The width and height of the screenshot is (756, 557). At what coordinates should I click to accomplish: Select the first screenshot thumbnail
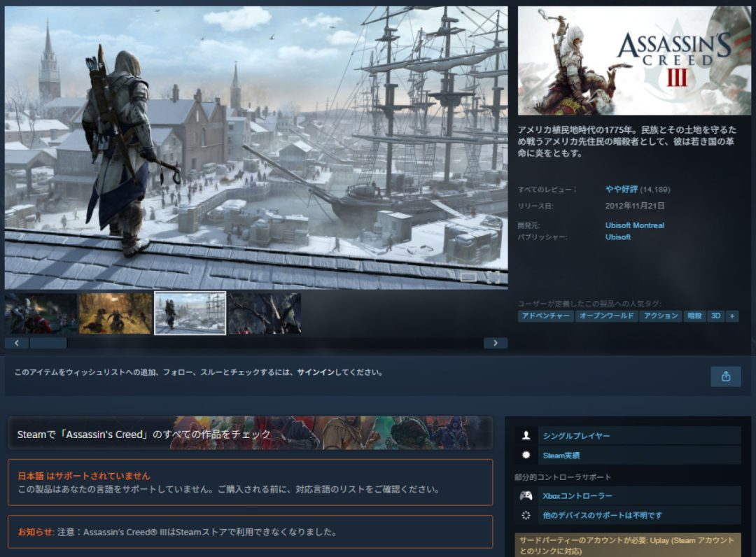coord(41,313)
